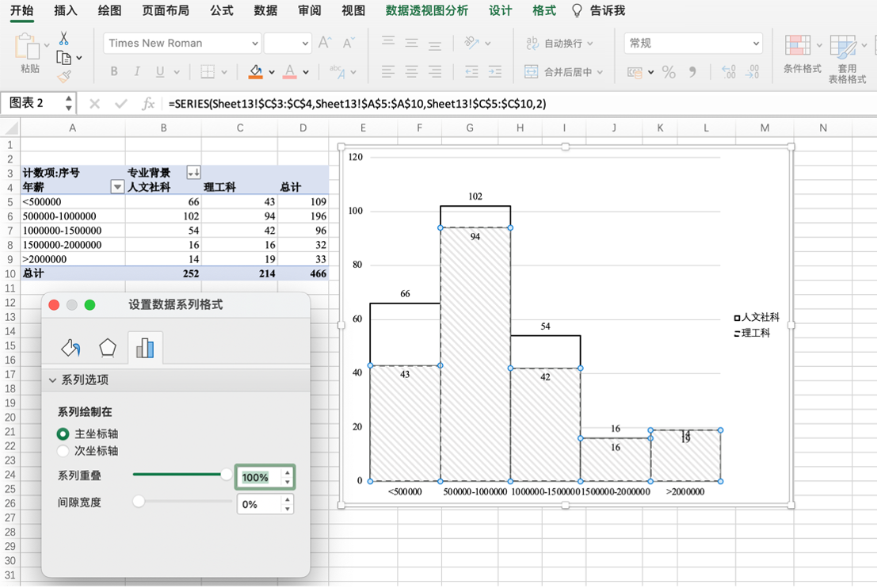The image size is (881, 588).
Task: Open Fill & Line paint bucket tab
Action: point(71,348)
